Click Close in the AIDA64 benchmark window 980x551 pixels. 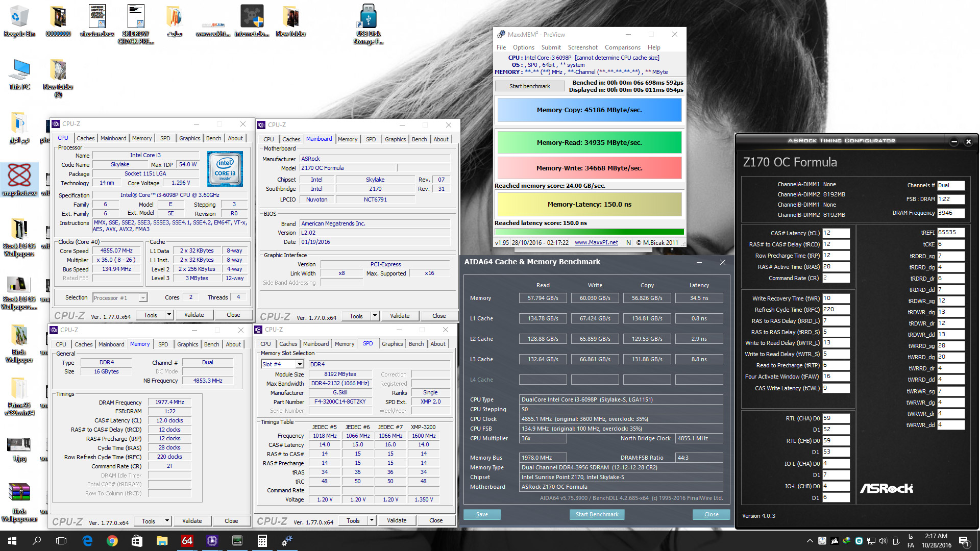711,514
